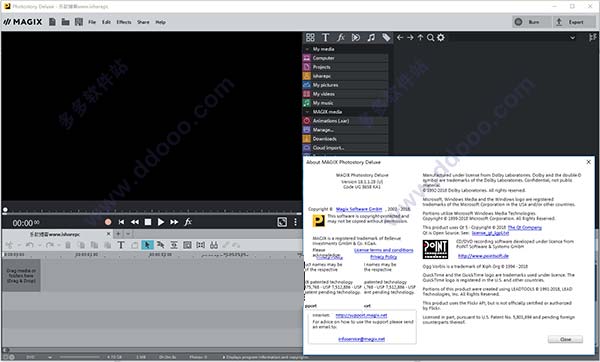Image resolution: width=600 pixels, height=362 pixels.
Task: Select the multi-object mouse mode tool
Action: [x=161, y=245]
